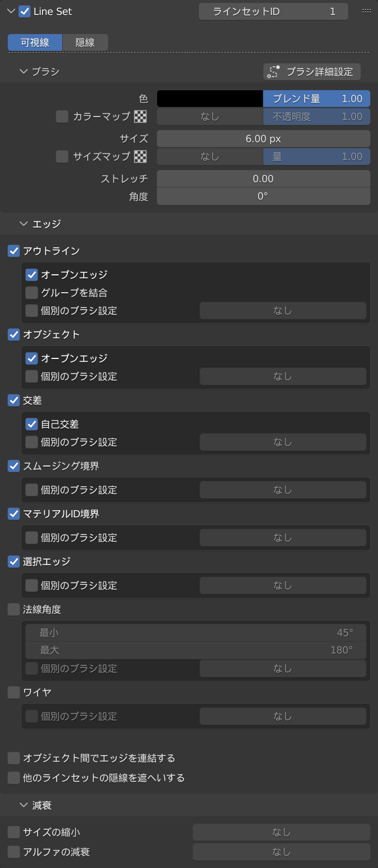
Task: Disable the アウトライン checkbox
Action: (14, 251)
